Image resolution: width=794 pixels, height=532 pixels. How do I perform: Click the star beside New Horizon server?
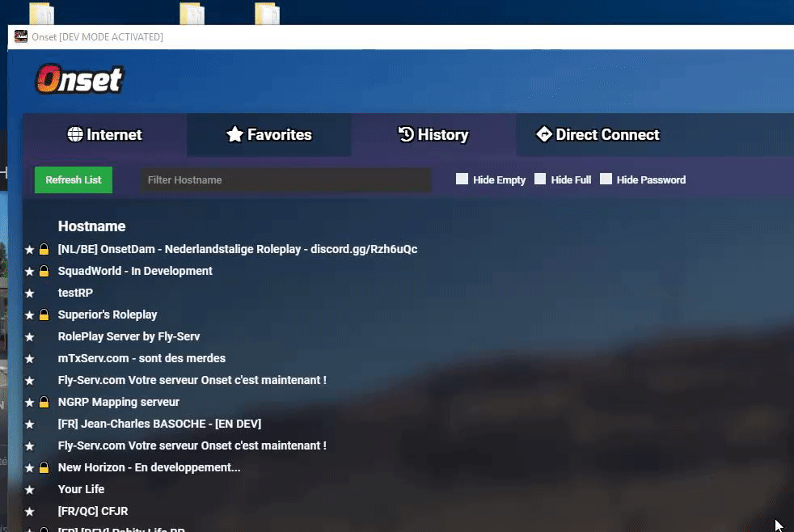pos(29,467)
